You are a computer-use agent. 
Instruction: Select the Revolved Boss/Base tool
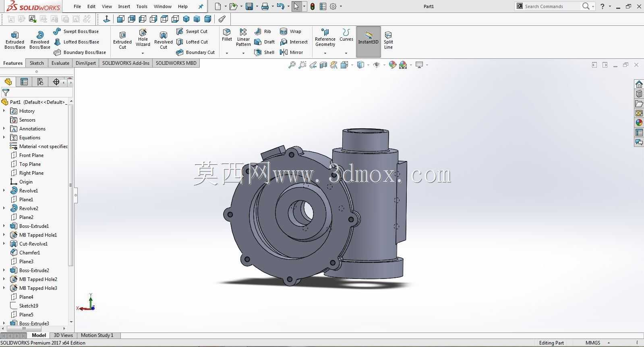(x=40, y=40)
